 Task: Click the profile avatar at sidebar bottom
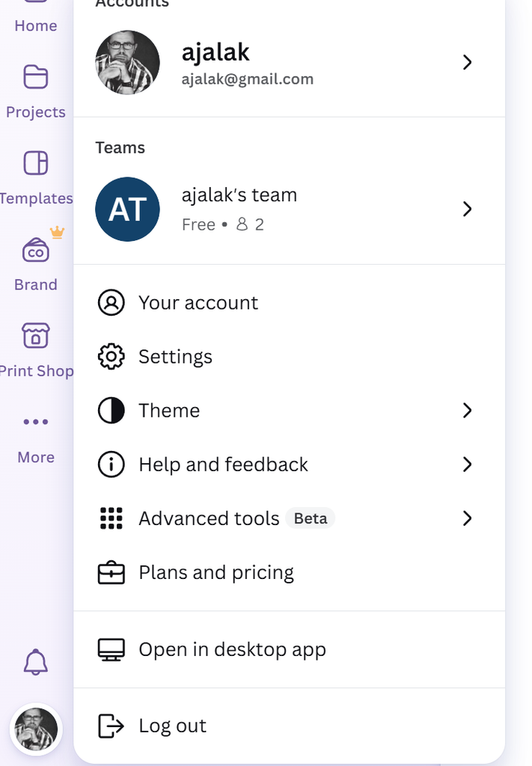(x=36, y=729)
